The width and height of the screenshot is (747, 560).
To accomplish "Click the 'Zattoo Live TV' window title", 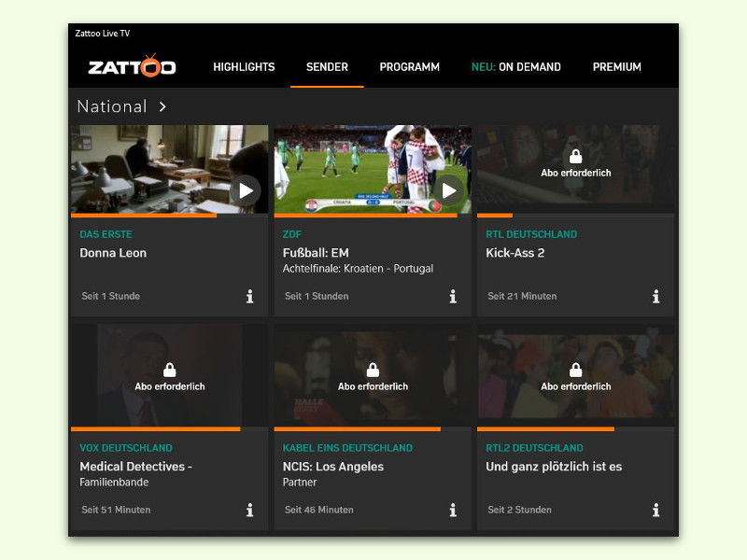I will pos(103,34).
